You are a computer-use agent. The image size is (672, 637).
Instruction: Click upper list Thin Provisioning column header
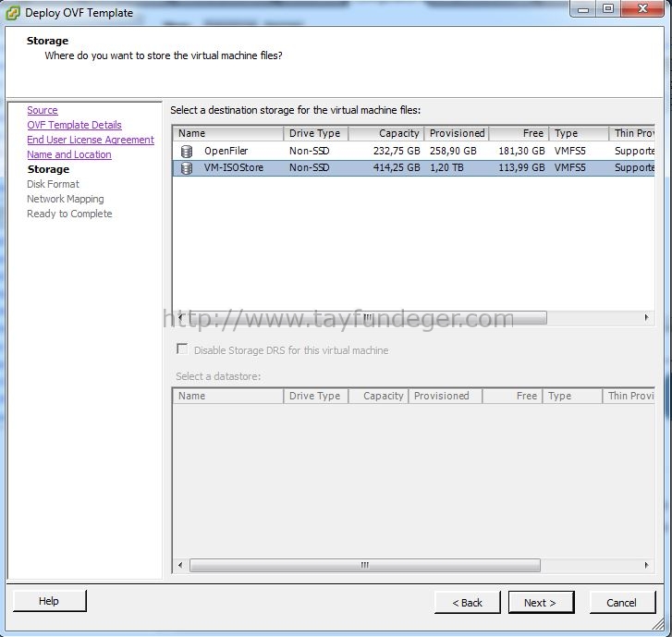click(x=632, y=133)
